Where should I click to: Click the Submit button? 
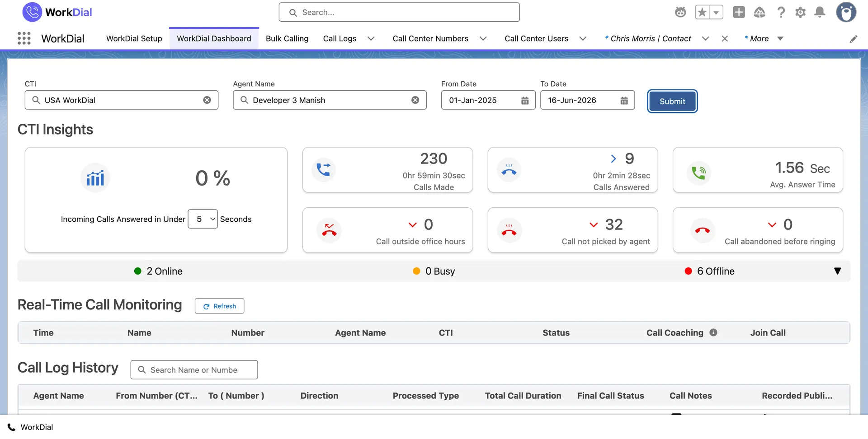(672, 101)
